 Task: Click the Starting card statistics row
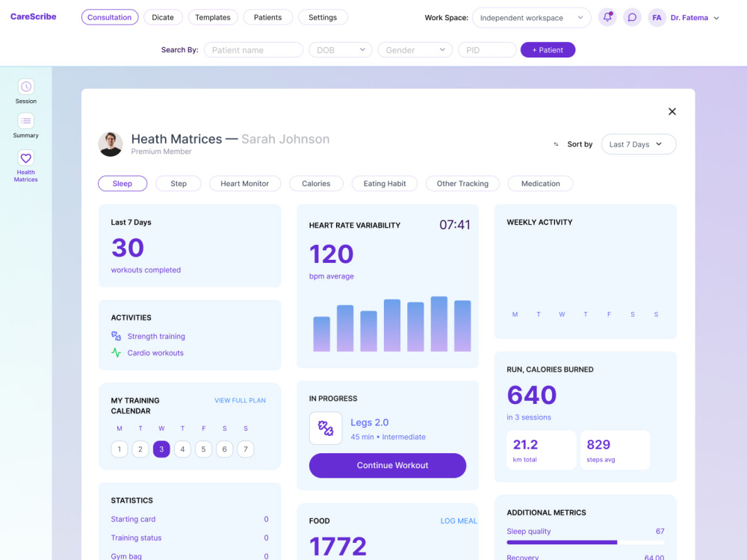(x=190, y=519)
